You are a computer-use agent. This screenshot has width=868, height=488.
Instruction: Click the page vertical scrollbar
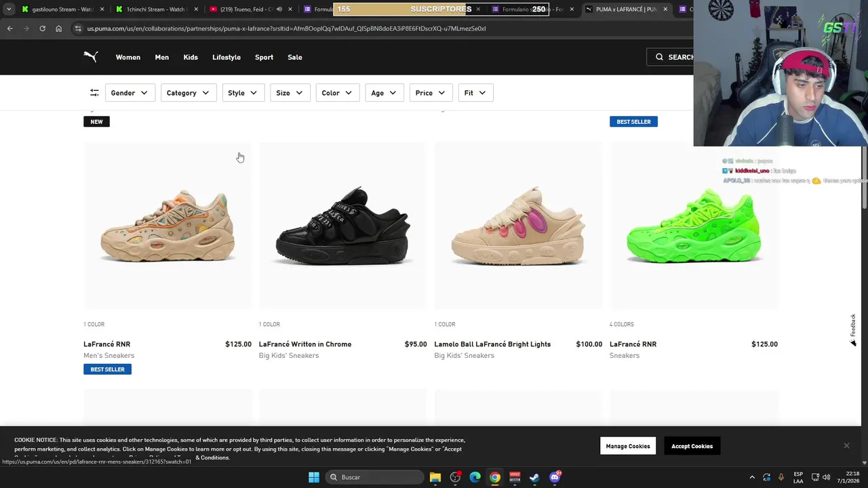click(864, 176)
